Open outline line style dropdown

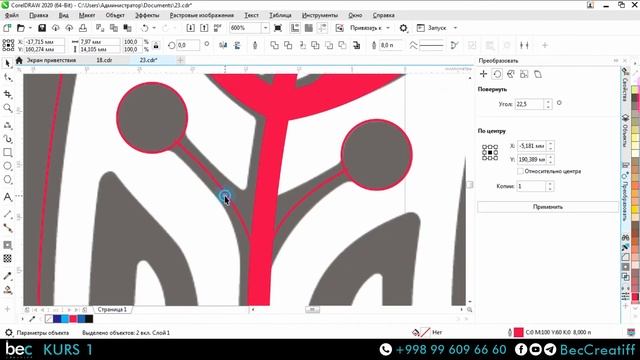pos(431,45)
